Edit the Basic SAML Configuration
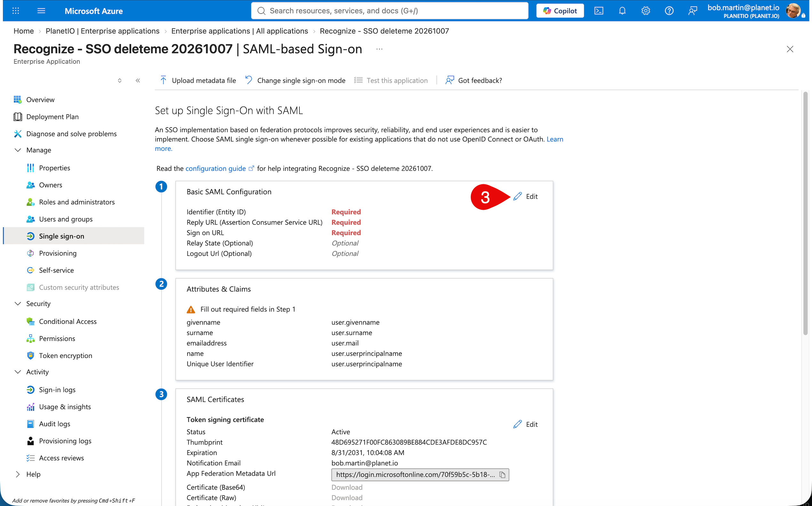 (x=525, y=196)
